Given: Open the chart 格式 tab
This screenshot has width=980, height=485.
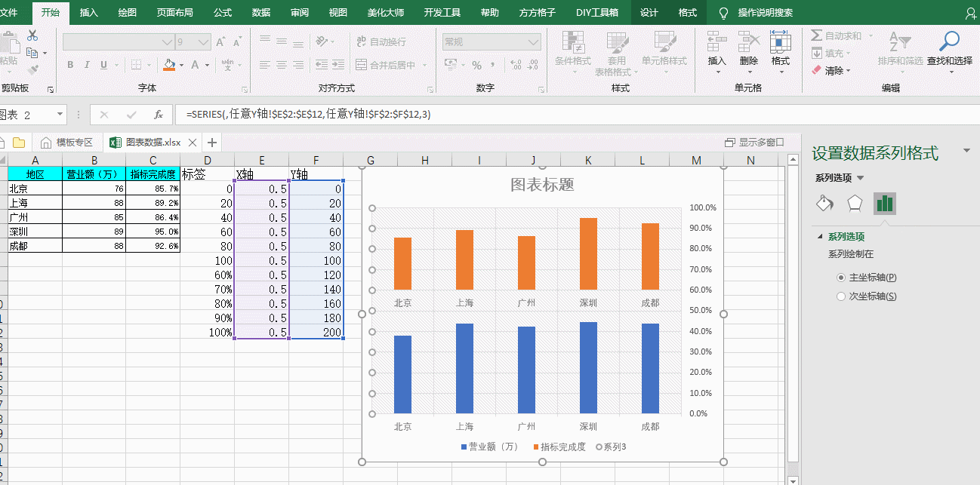Looking at the screenshot, I should pyautogui.click(x=688, y=13).
